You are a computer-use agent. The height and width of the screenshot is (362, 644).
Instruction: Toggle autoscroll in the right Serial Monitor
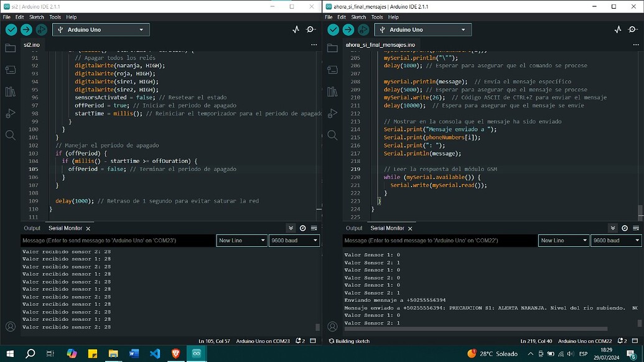coord(612,228)
